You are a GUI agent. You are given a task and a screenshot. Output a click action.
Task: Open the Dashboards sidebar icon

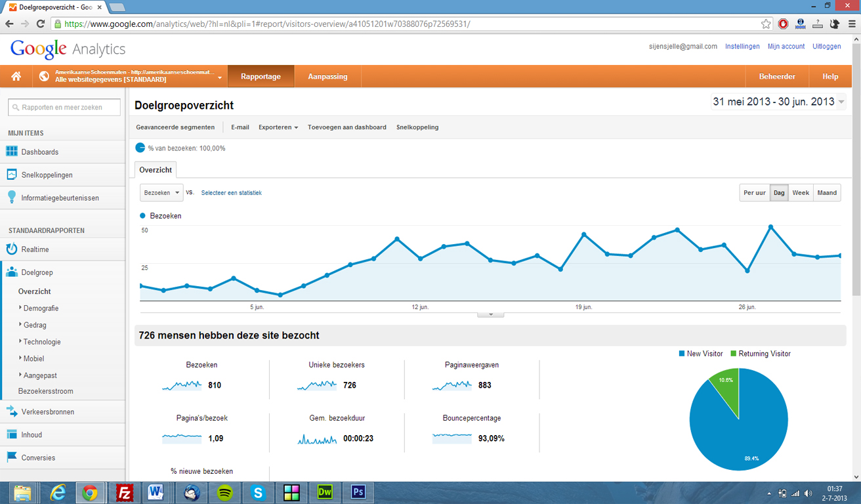point(12,152)
